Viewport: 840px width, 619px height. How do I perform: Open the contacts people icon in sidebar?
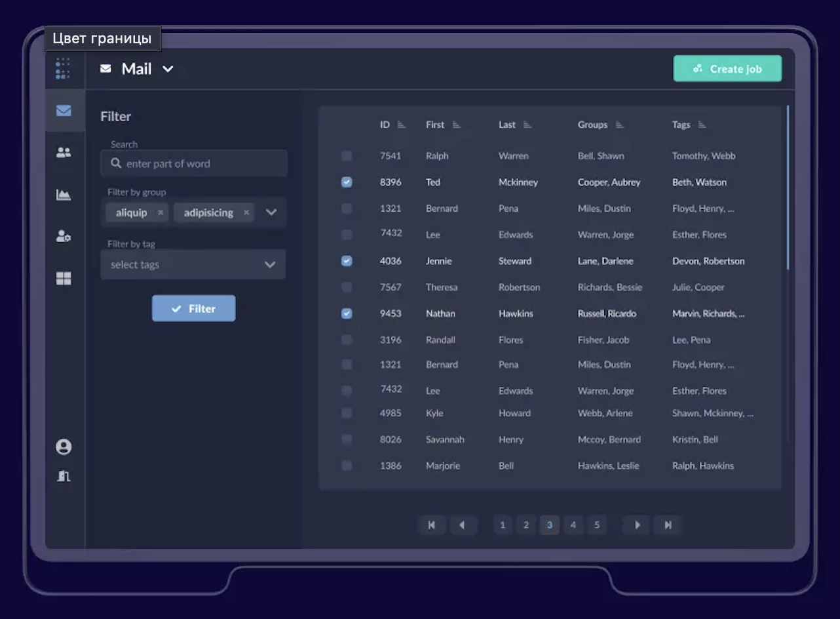click(64, 152)
